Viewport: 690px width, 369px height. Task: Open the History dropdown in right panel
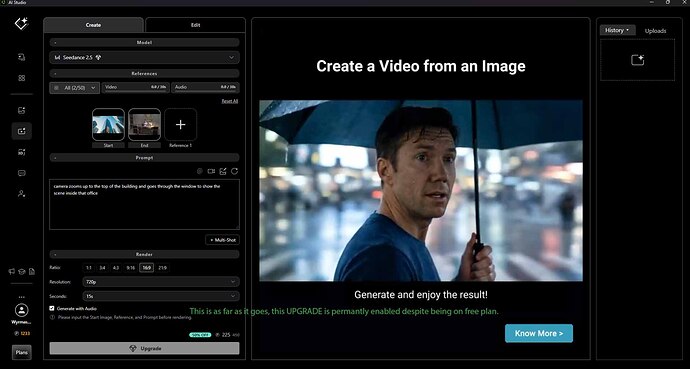coord(617,30)
